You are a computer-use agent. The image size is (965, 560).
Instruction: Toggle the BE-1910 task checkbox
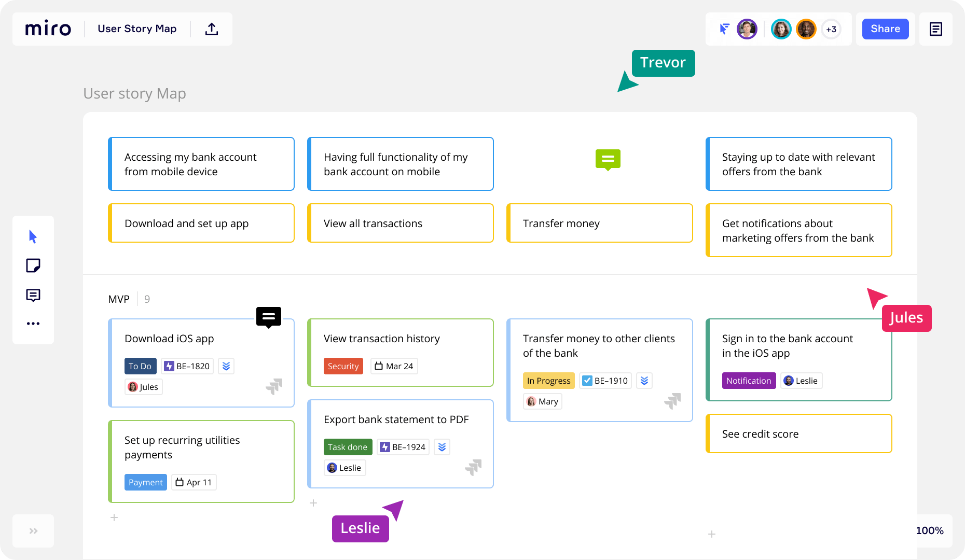click(x=587, y=381)
